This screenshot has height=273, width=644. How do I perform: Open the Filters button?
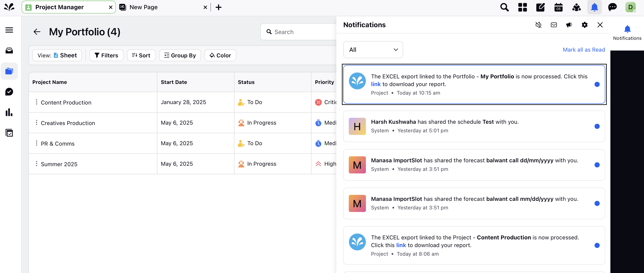click(106, 55)
